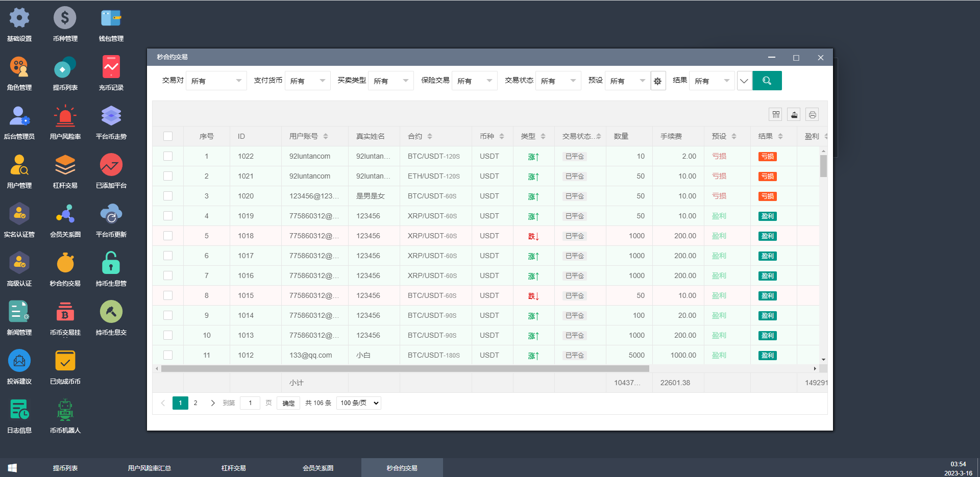The image size is (980, 477).
Task: Go to page 2 of results
Action: pos(195,403)
